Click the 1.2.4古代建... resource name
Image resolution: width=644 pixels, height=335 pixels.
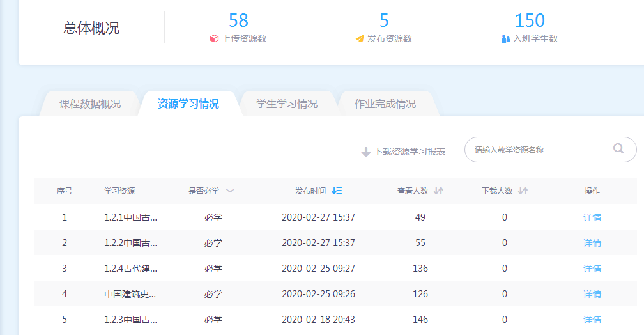click(130, 269)
